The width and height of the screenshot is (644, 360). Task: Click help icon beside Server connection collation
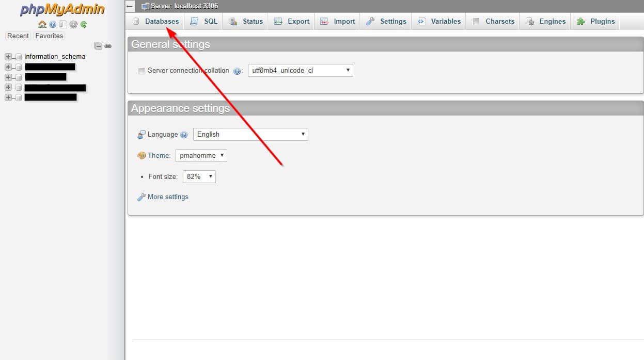pos(237,71)
